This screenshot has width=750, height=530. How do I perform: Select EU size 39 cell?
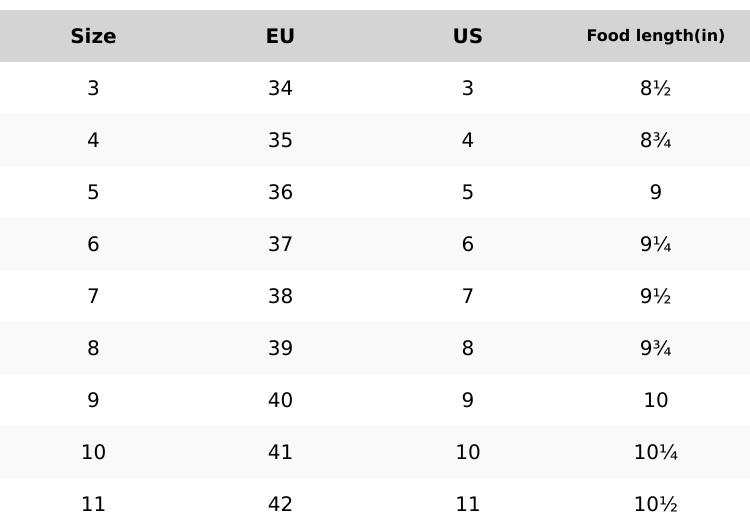coord(280,349)
